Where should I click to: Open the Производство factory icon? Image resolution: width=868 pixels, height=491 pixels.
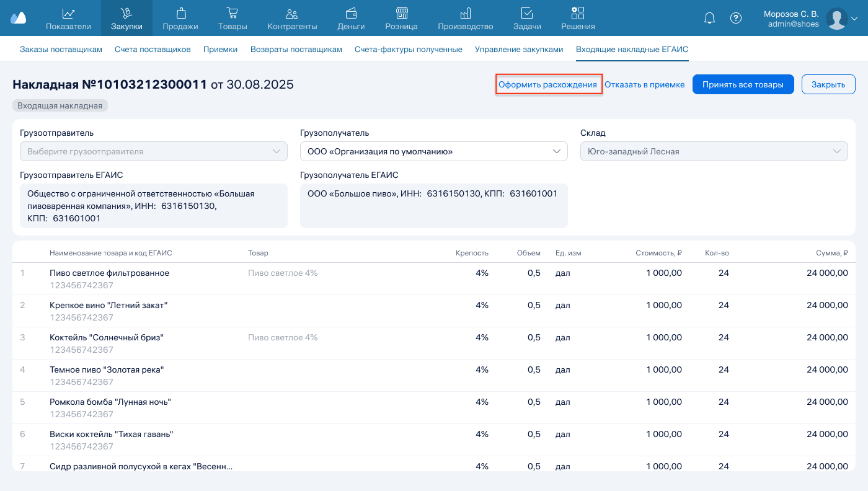point(465,13)
